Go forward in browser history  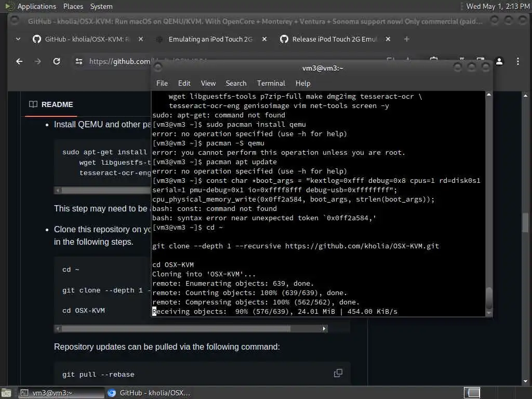coord(37,61)
